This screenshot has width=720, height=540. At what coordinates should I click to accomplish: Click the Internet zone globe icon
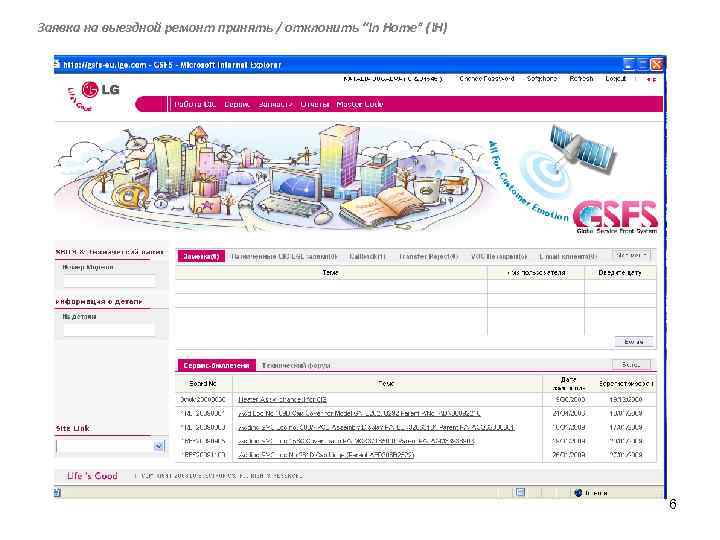click(579, 493)
